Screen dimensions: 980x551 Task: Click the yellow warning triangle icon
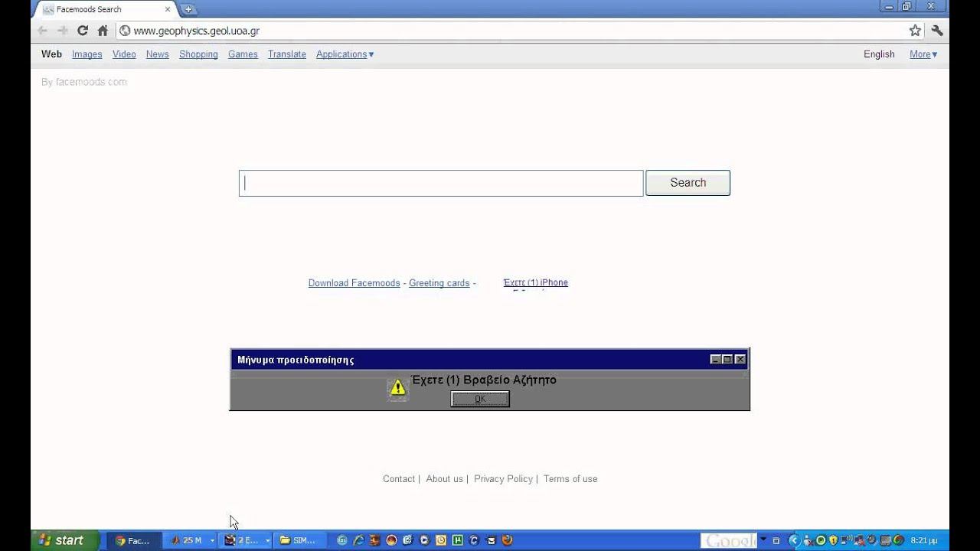(397, 388)
